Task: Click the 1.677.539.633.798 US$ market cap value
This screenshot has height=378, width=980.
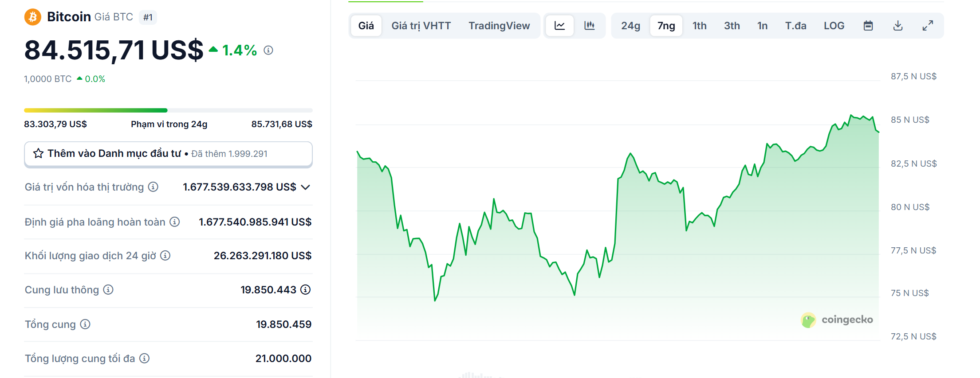Action: click(x=240, y=187)
